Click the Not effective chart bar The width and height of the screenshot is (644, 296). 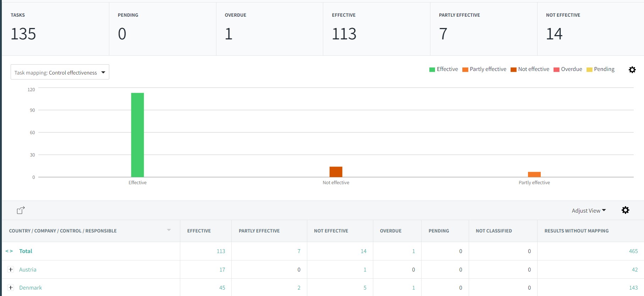336,172
